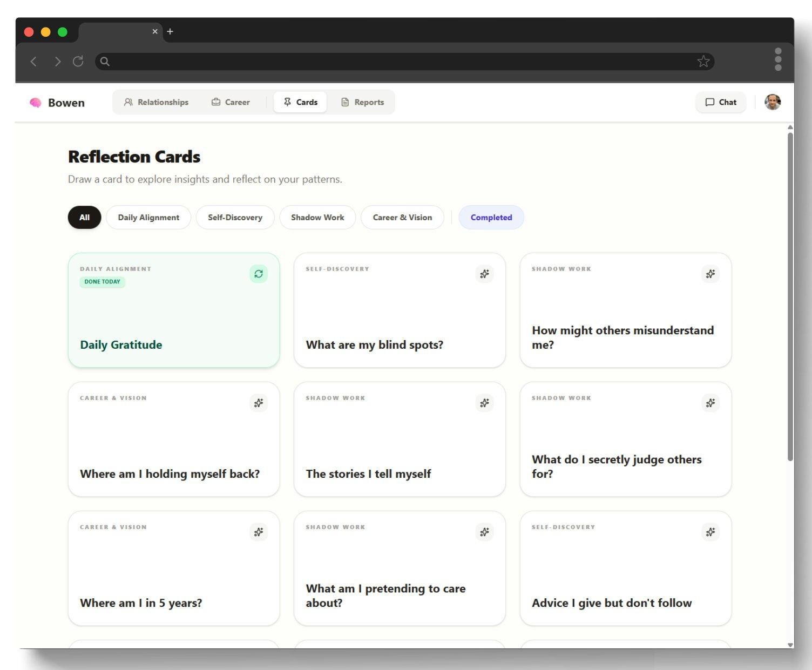Click the user profile avatar
This screenshot has height=670, width=812.
click(773, 101)
